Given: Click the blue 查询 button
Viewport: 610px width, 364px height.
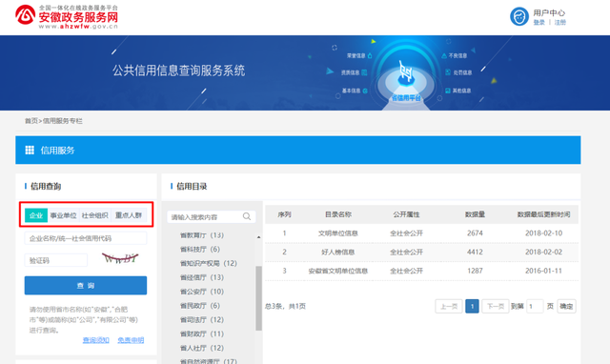Looking at the screenshot, I should tap(86, 286).
